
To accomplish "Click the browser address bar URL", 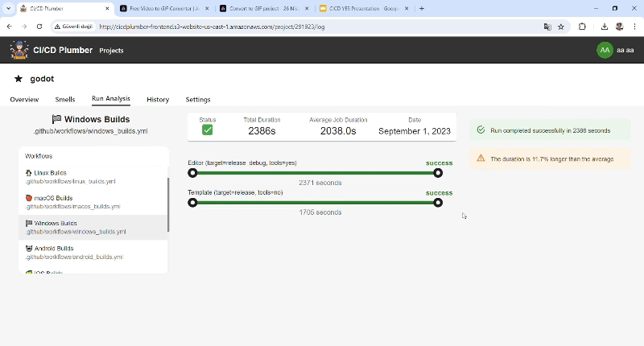I will point(212,27).
